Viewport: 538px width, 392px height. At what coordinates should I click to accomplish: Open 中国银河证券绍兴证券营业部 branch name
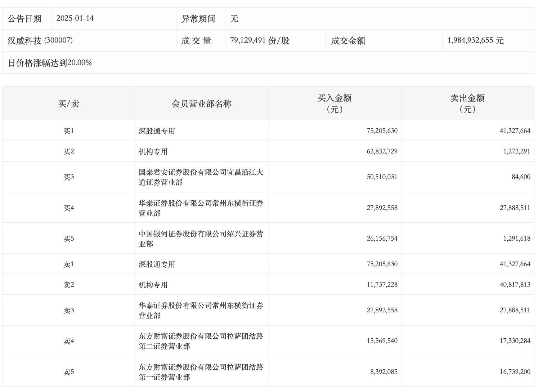point(201,239)
